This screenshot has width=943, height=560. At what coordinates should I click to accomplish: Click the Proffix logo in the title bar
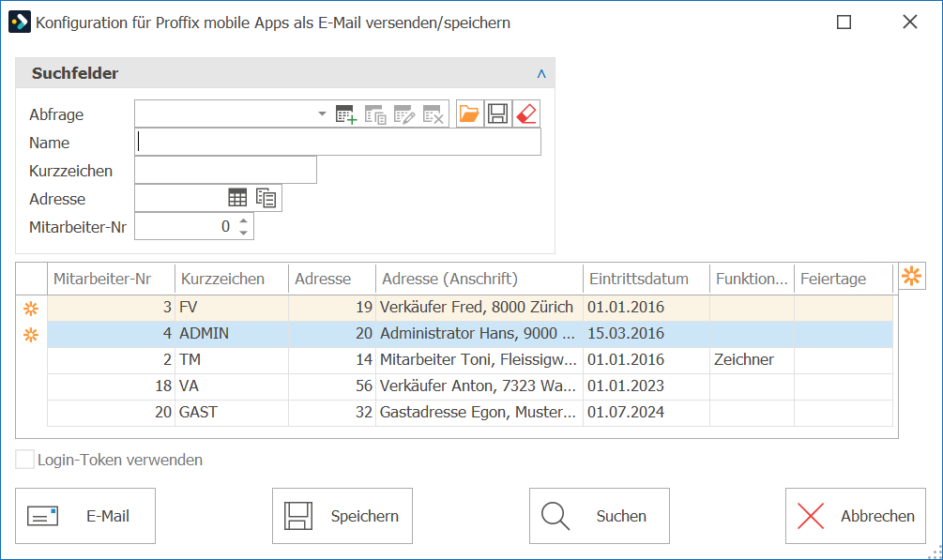tap(20, 23)
